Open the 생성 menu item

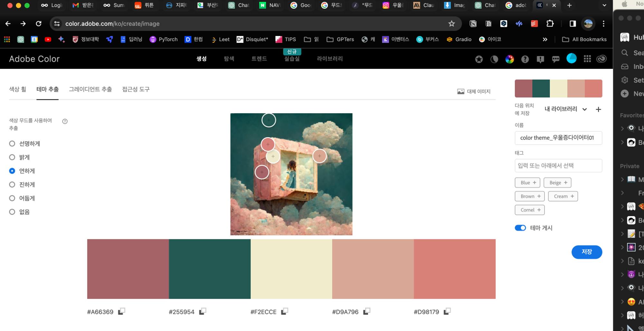pos(202,59)
